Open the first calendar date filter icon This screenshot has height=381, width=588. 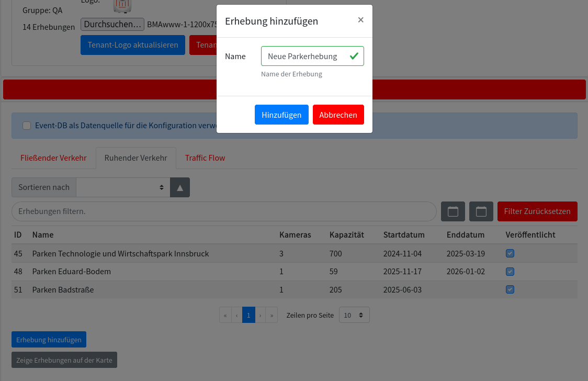point(453,211)
